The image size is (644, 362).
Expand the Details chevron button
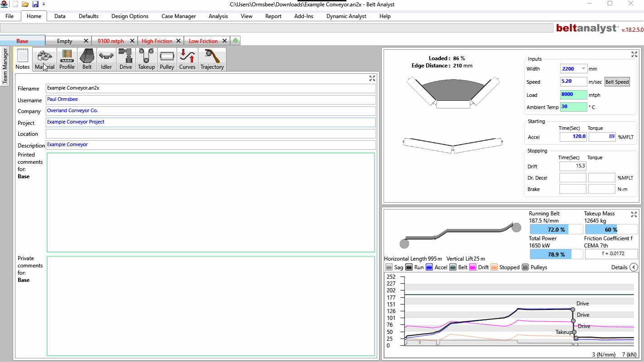634,267
